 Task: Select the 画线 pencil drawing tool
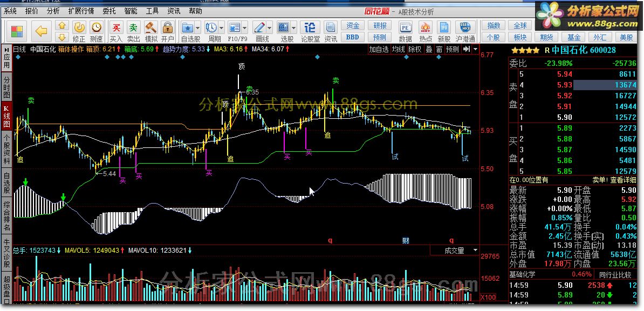coord(259,28)
